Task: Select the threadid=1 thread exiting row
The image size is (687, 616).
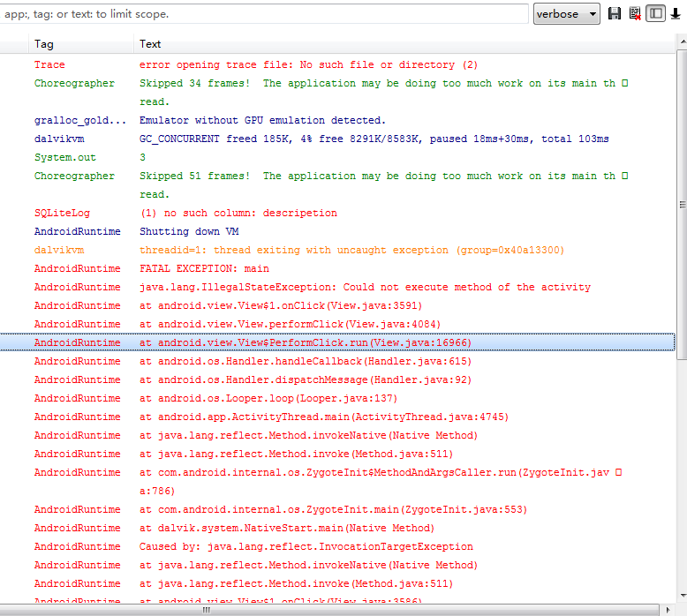Action: (x=337, y=250)
